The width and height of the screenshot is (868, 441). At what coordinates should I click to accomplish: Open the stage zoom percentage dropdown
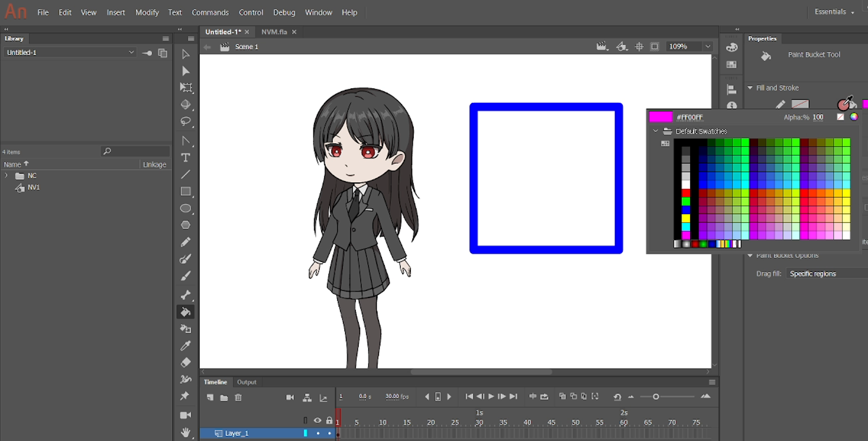[x=708, y=47]
